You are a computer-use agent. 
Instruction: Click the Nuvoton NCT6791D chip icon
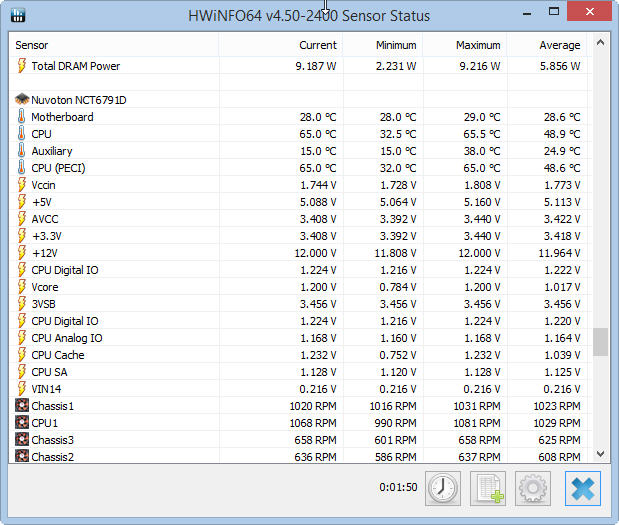click(22, 99)
